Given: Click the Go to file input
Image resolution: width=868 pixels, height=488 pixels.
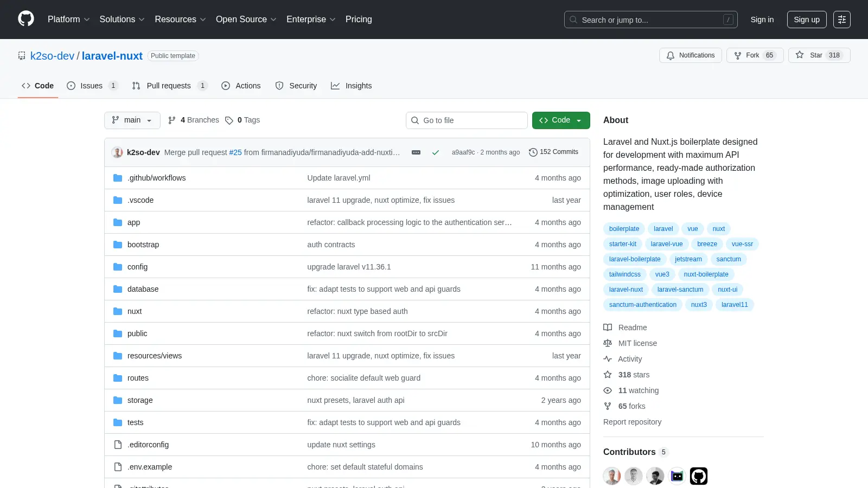Looking at the screenshot, I should tap(467, 120).
